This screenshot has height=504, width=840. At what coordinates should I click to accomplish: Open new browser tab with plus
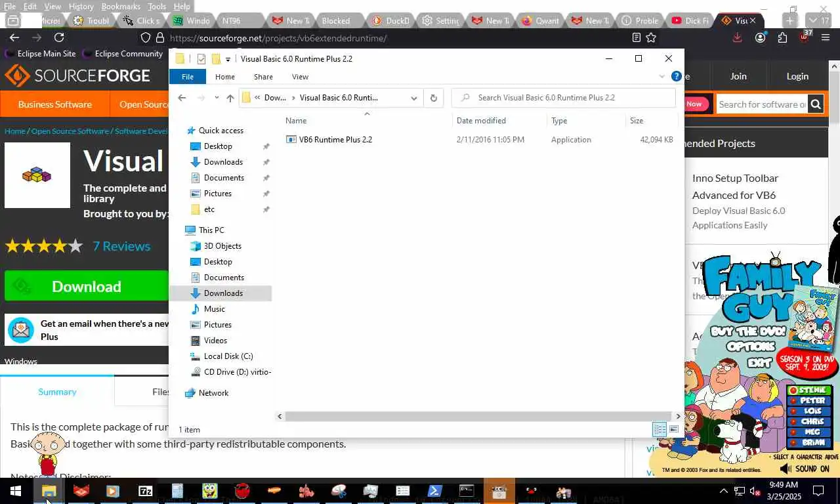pyautogui.click(x=791, y=20)
